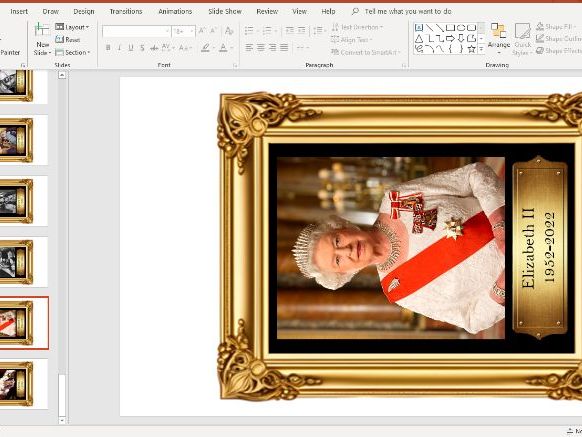Screen dimensions: 582x437
Task: Expand the shapes gallery More arrow
Action: click(x=481, y=49)
